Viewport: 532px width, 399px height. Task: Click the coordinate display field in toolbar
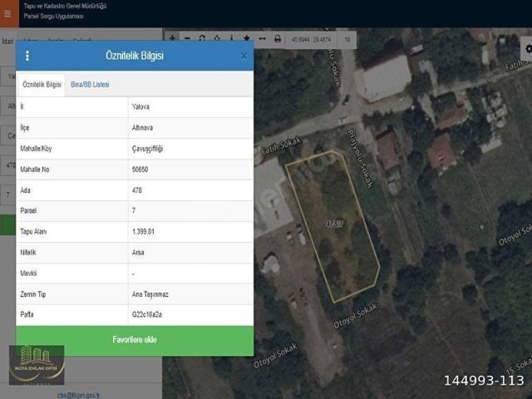(x=312, y=39)
